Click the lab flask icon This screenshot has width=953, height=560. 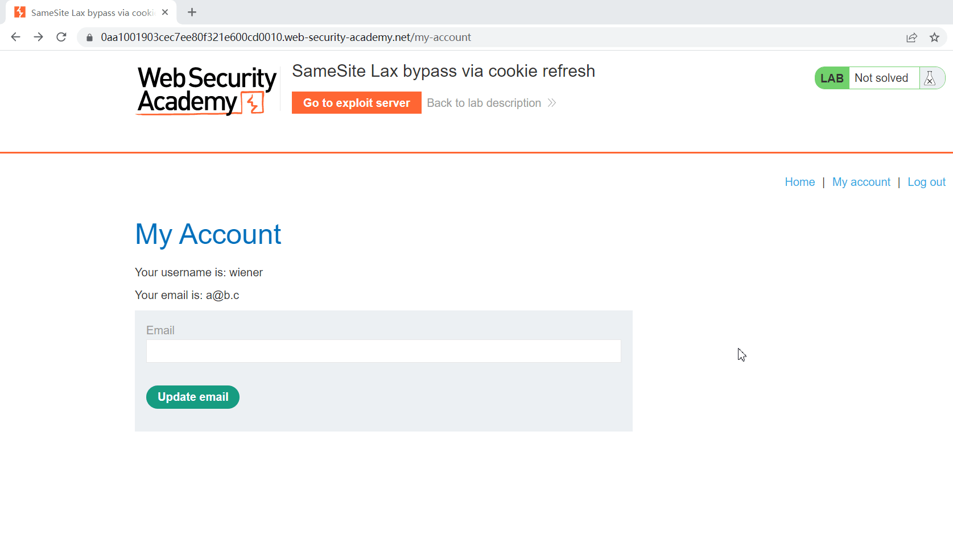(930, 78)
